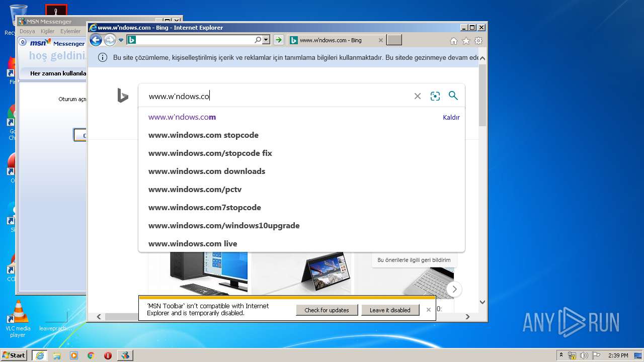
Task: Click Kaldır to remove the suggestion
Action: [x=451, y=117]
